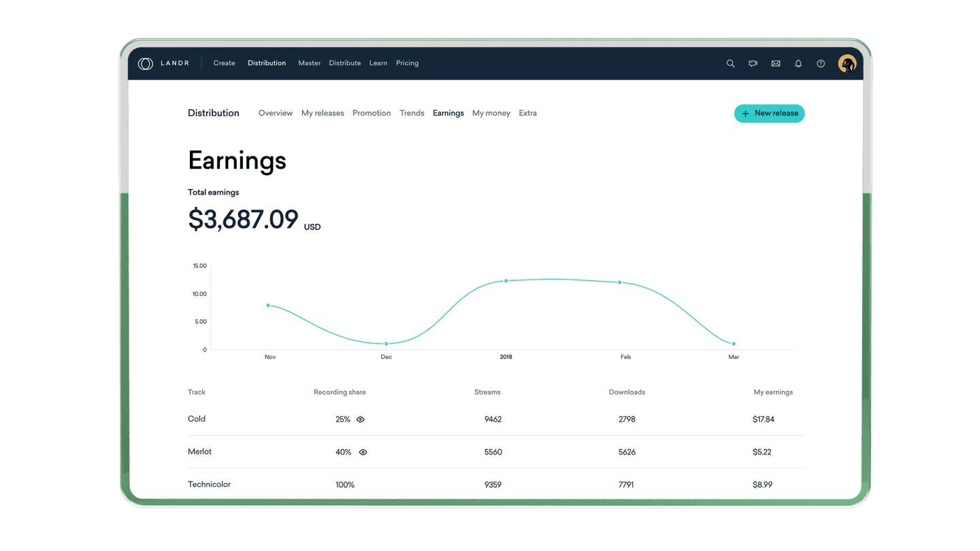Select the Overview tab
The image size is (980, 551).
pyautogui.click(x=275, y=114)
